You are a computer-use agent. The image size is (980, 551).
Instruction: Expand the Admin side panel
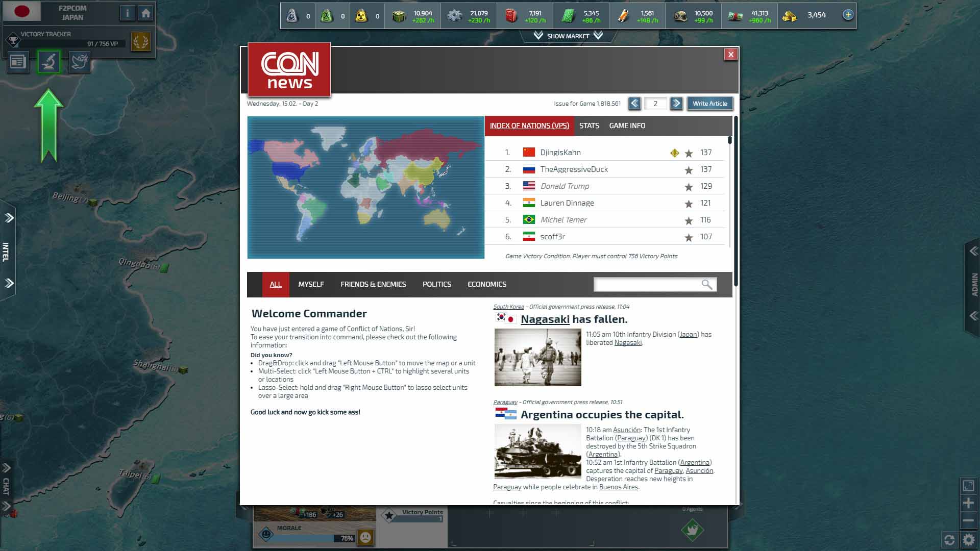[974, 284]
